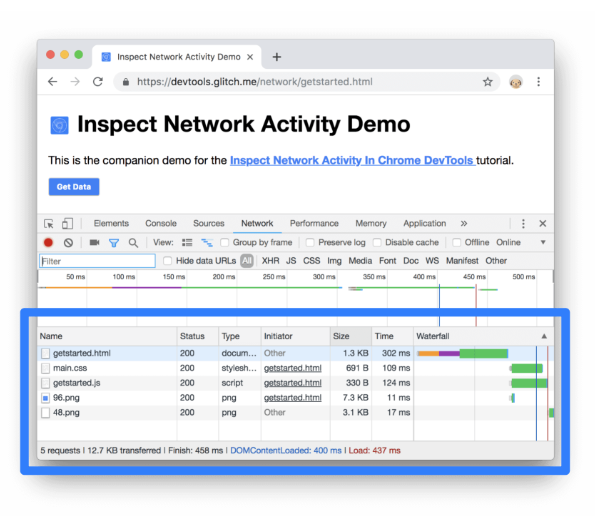This screenshot has height=518, width=605.
Task: Open the Inspect Network Activity tutorial link
Action: (351, 160)
